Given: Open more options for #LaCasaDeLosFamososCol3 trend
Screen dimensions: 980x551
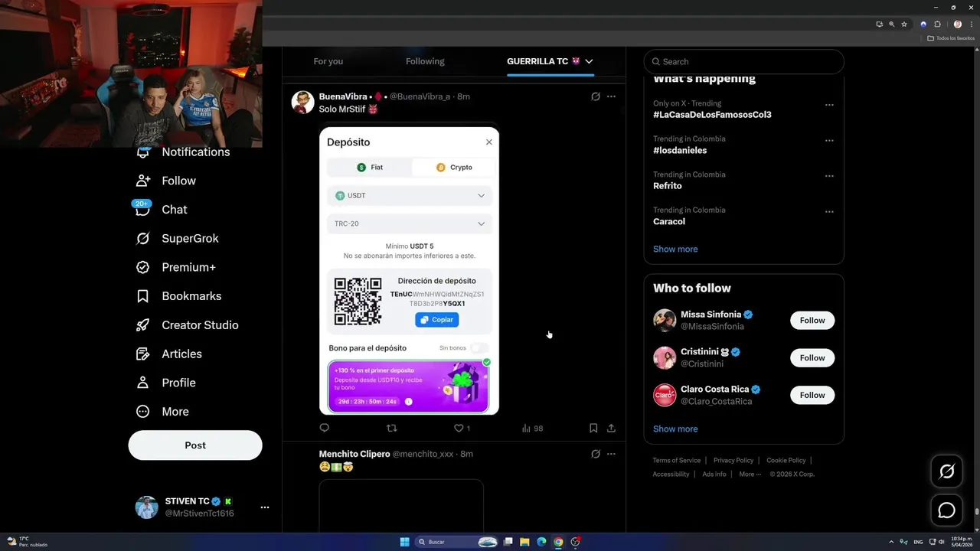Looking at the screenshot, I should coord(829,105).
